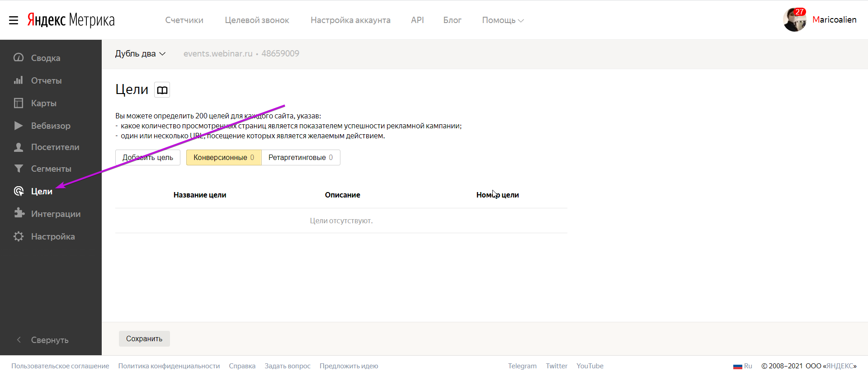Open Блог in the top menu

(452, 20)
